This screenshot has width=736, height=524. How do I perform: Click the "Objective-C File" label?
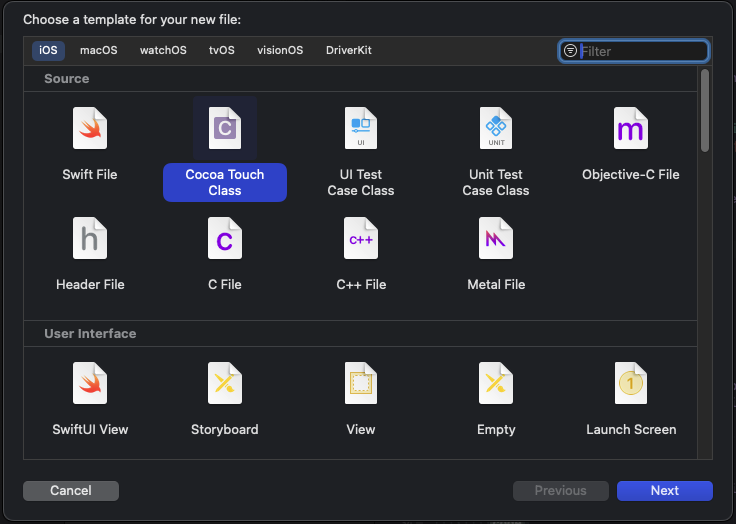631,175
